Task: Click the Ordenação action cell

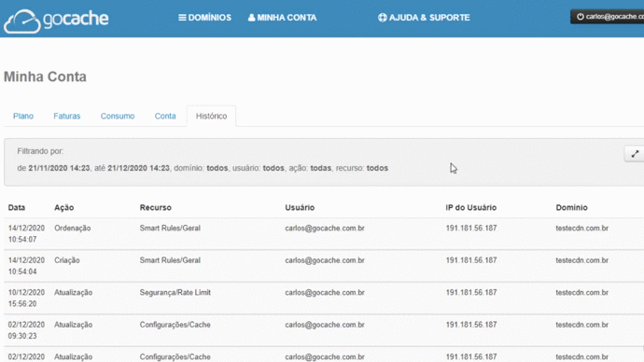Action: [73, 229]
